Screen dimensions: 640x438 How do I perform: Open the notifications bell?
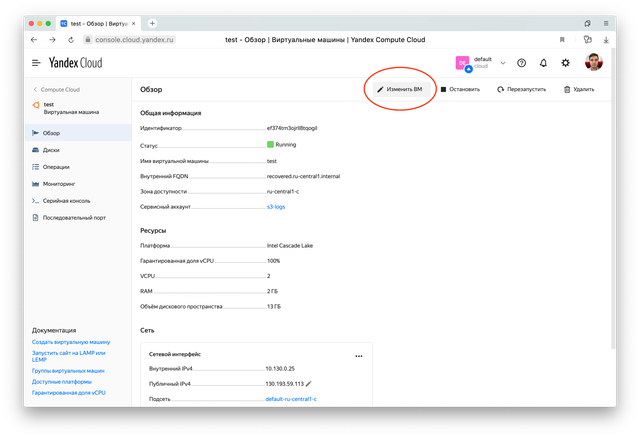coord(543,63)
